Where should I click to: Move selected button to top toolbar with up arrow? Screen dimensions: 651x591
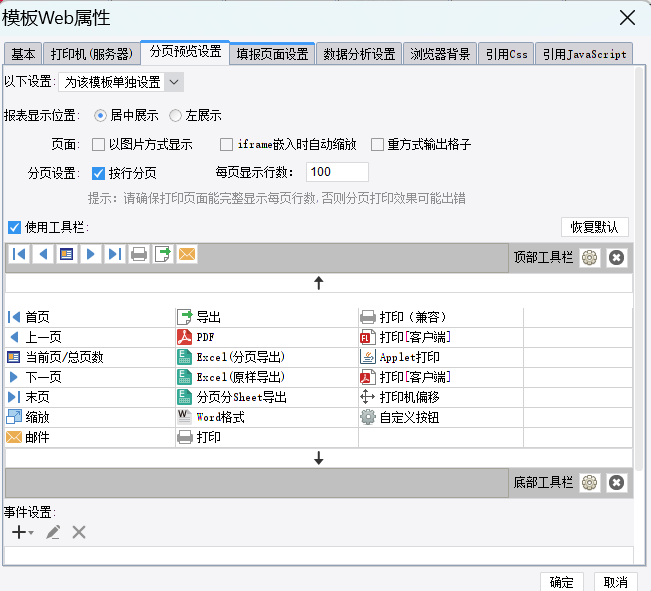319,283
